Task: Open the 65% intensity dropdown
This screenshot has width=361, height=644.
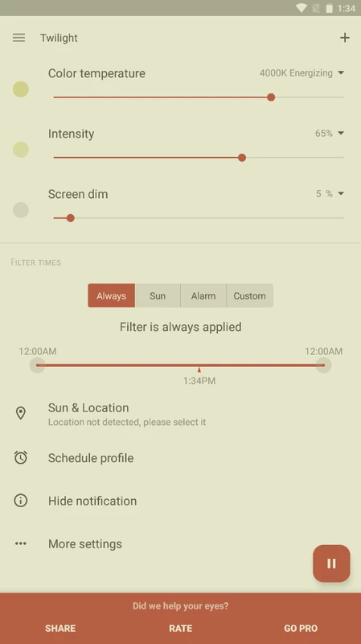Action: click(330, 134)
